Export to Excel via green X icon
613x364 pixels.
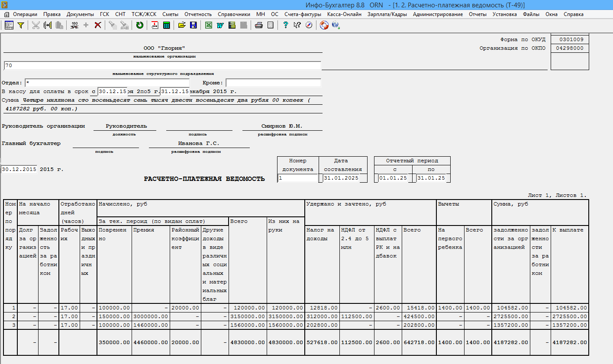209,25
